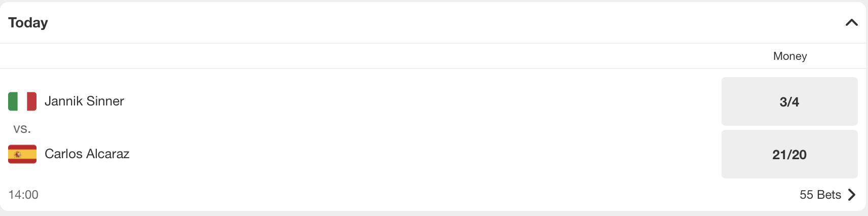Open the arrow beside 55 Bets
This screenshot has width=868, height=216.
tap(852, 195)
